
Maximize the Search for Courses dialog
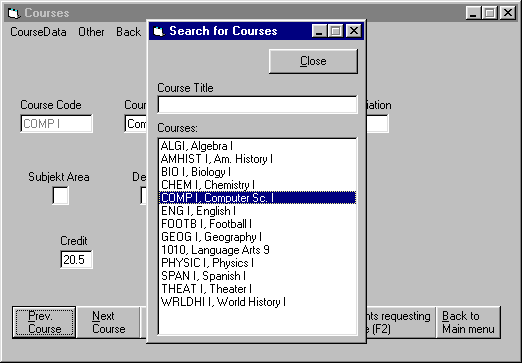(336, 31)
